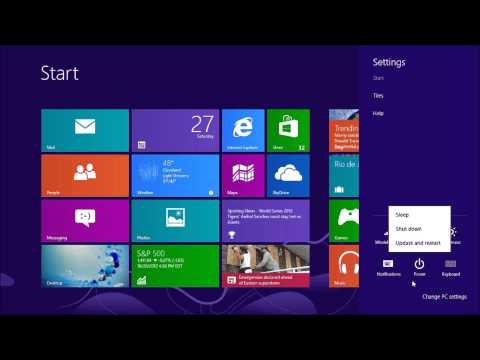Screen dimensions: 480x360
Task: Open the purple Maps tile
Action: [x=243, y=176]
